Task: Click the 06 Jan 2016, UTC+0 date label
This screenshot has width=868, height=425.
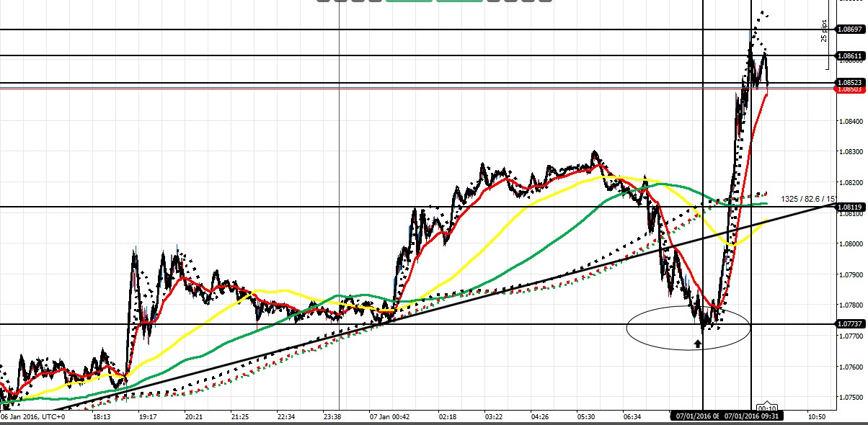Action: 33,416
